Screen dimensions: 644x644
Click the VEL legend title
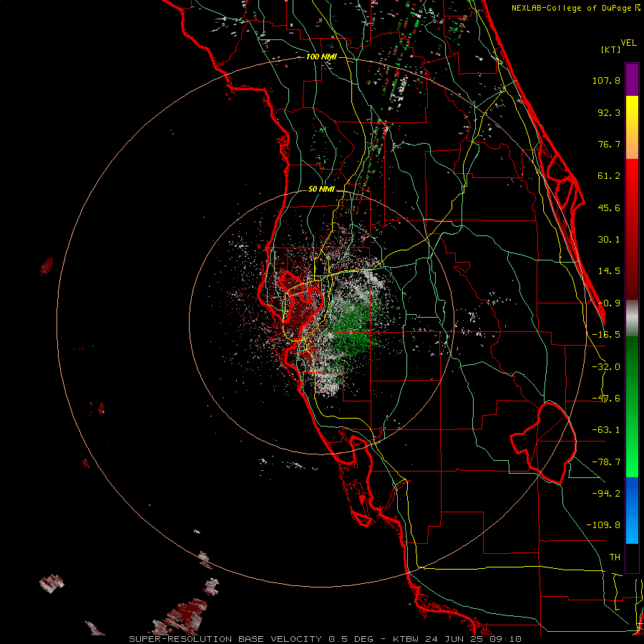pos(628,43)
